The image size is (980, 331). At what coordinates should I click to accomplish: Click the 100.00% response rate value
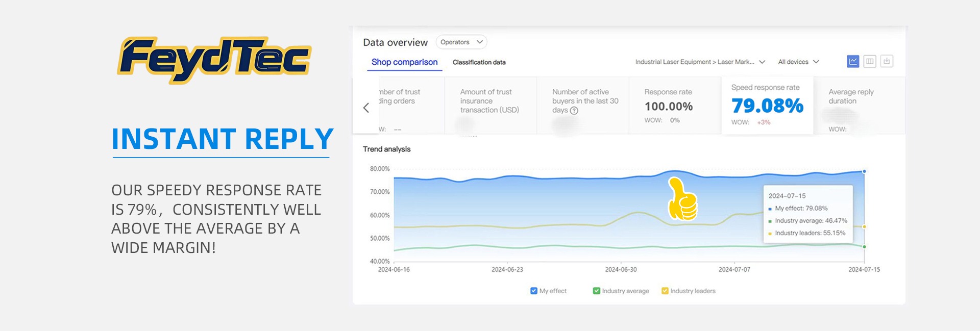tap(669, 106)
